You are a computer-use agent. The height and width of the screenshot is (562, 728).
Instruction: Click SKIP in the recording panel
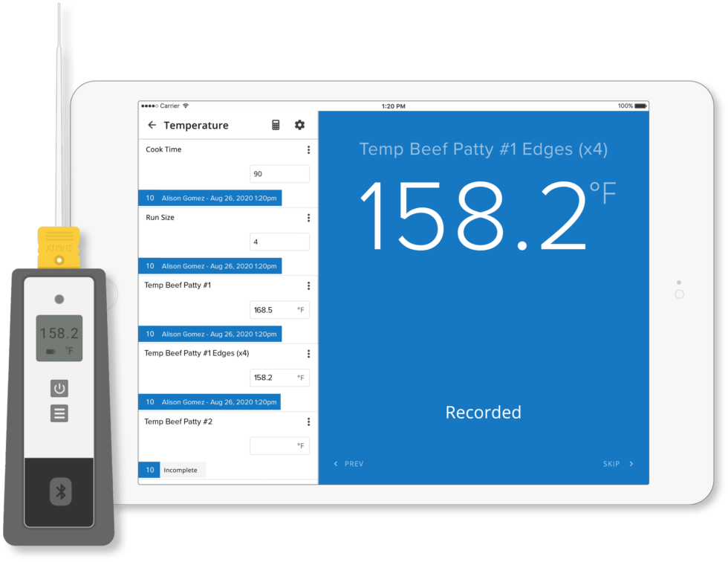(x=613, y=463)
